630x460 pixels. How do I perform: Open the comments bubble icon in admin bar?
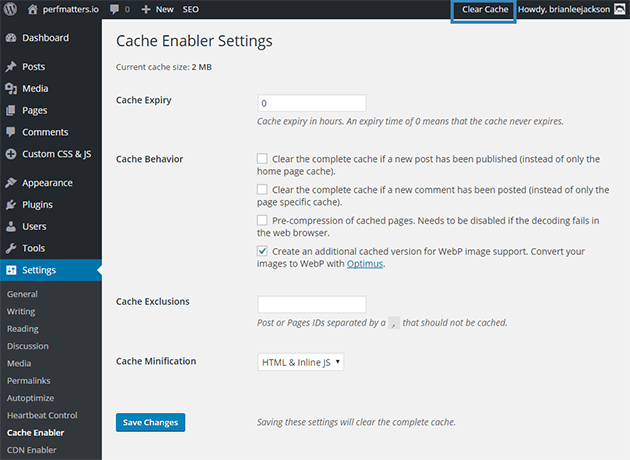pyautogui.click(x=115, y=9)
